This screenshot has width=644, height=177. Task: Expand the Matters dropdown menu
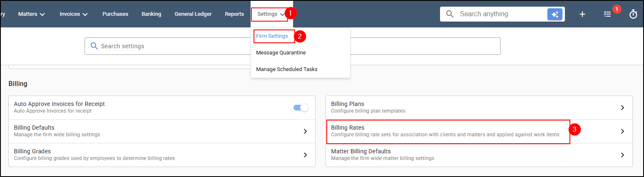(x=32, y=14)
